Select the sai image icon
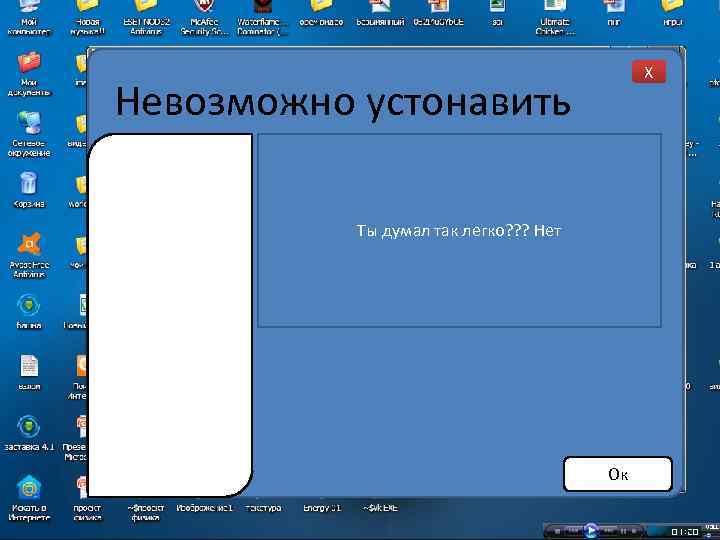 point(497,14)
